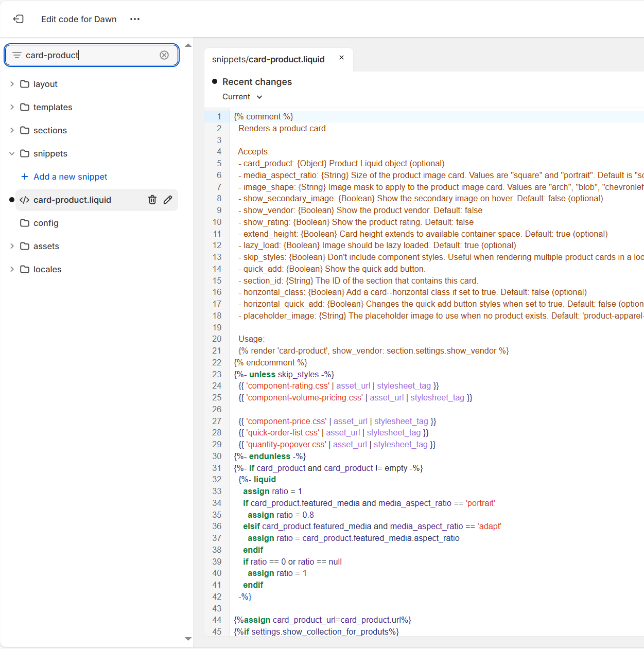The height and width of the screenshot is (649, 644).
Task: Delete card-product.liquid with trash icon
Action: coord(152,200)
